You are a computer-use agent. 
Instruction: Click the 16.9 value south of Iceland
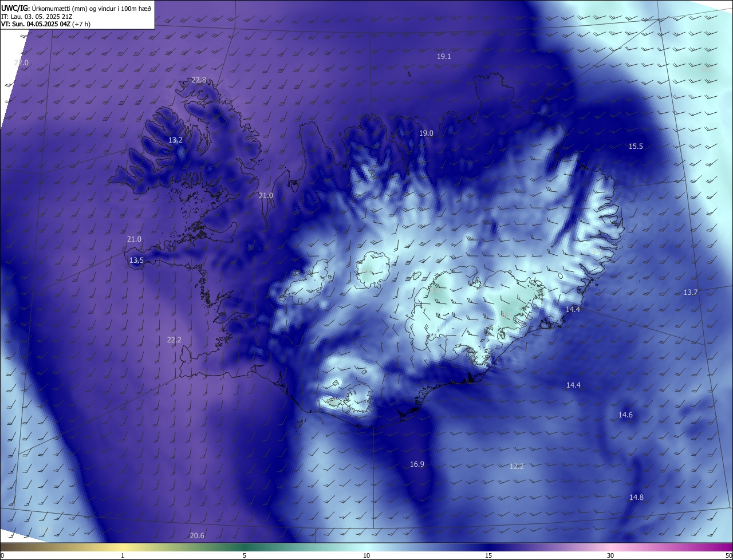coord(417,464)
